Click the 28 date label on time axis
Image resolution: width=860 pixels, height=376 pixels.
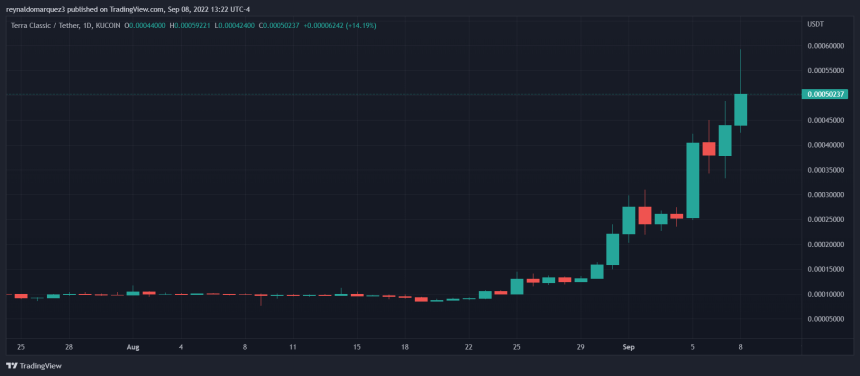click(x=69, y=347)
